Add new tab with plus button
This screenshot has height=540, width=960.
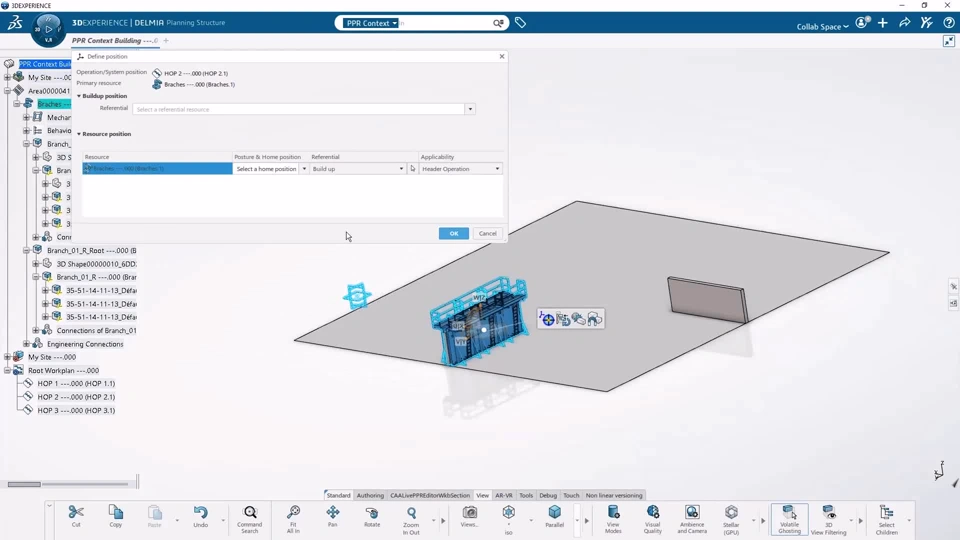click(166, 40)
